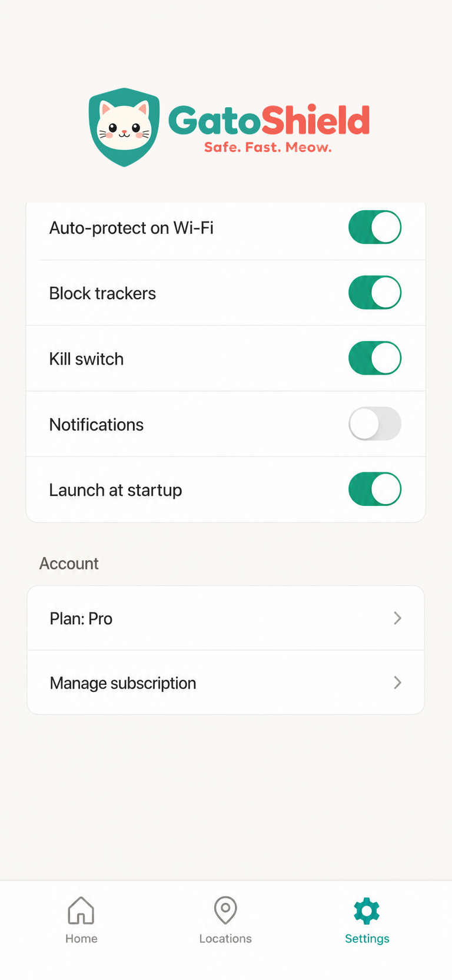
Task: Select the Settings tab label
Action: [x=367, y=939]
